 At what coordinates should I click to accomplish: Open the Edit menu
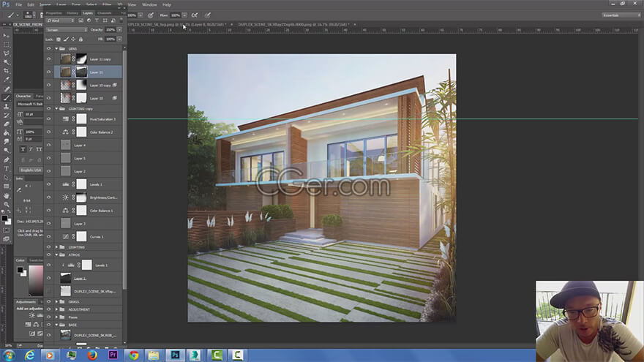(31, 4)
